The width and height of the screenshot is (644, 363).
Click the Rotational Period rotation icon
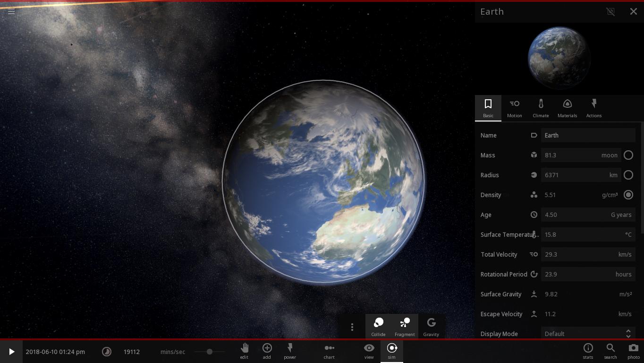[x=534, y=274]
